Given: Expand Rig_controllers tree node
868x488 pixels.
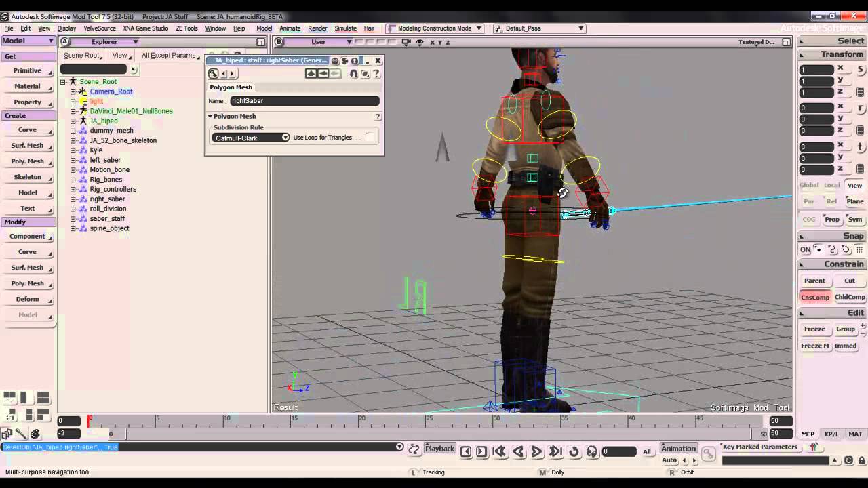Looking at the screenshot, I should click(73, 189).
